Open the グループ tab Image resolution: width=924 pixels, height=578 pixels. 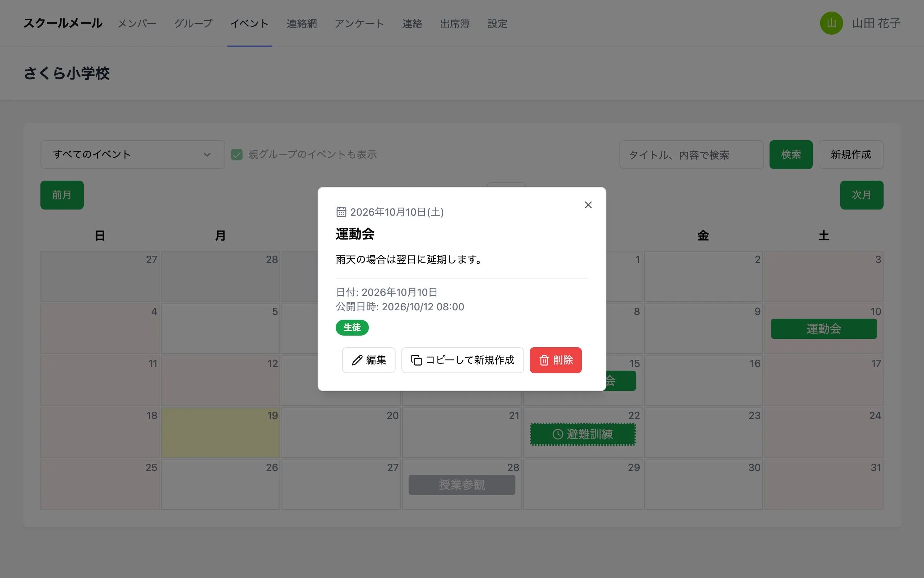[193, 24]
